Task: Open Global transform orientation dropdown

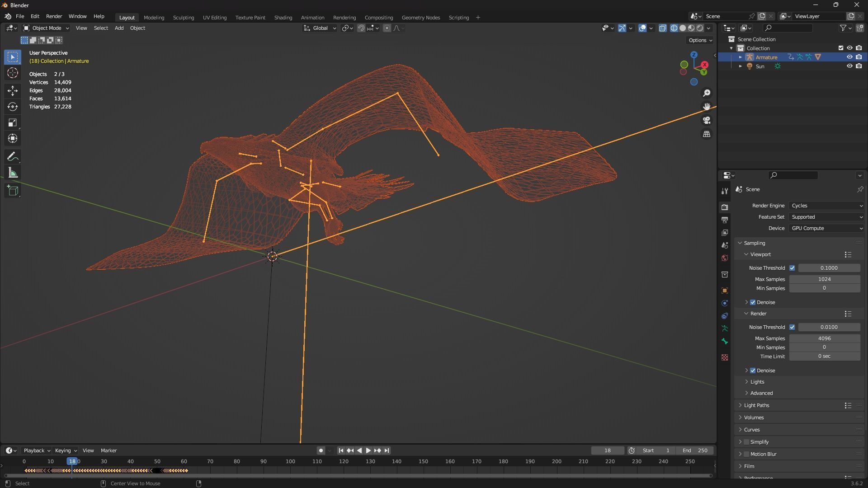Action: pyautogui.click(x=320, y=28)
